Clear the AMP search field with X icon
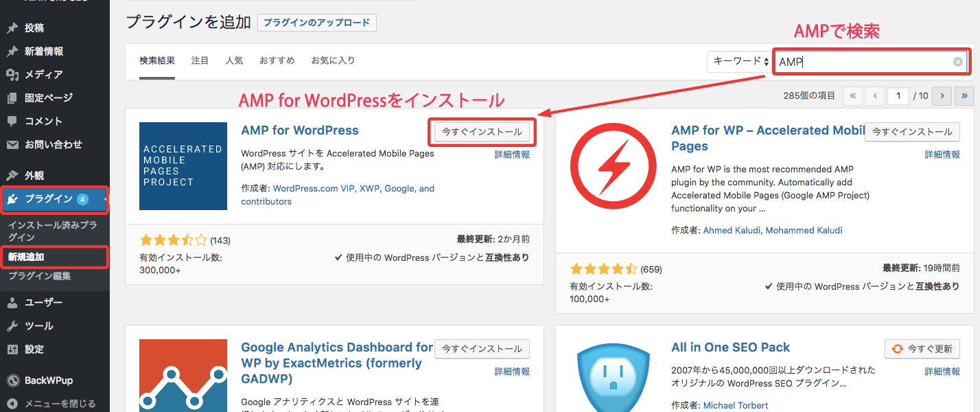 pos(957,62)
